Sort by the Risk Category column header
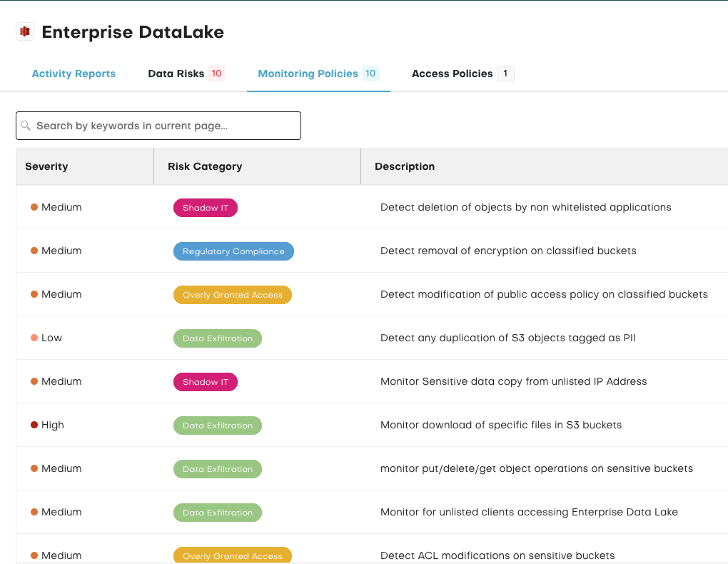The width and height of the screenshot is (728, 564). [205, 166]
